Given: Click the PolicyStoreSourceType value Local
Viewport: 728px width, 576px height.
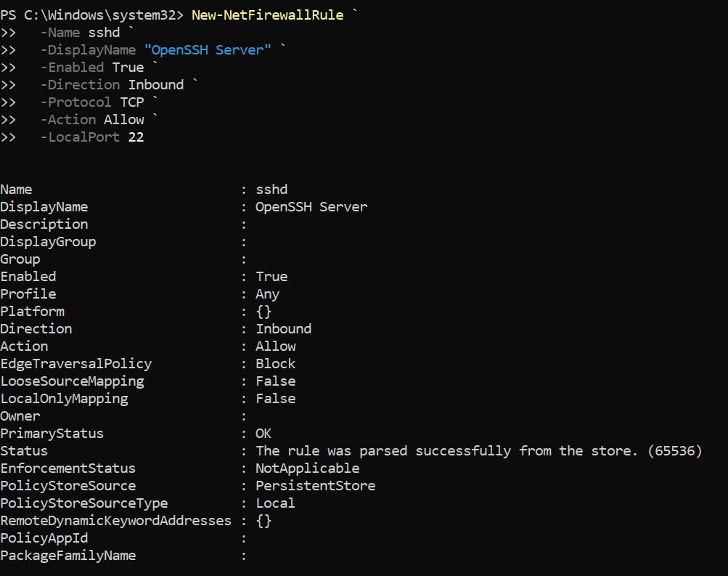Looking at the screenshot, I should click(276, 503).
